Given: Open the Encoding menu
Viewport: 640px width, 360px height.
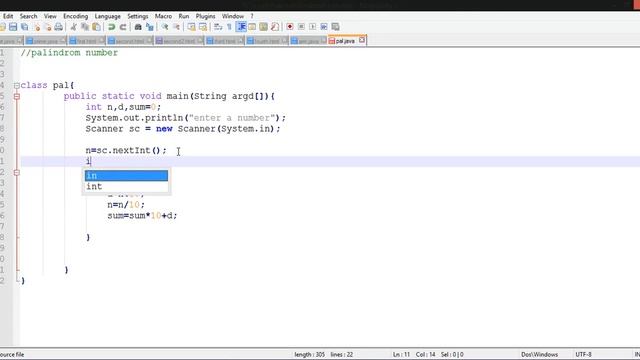Looking at the screenshot, I should pyautogui.click(x=76, y=16).
